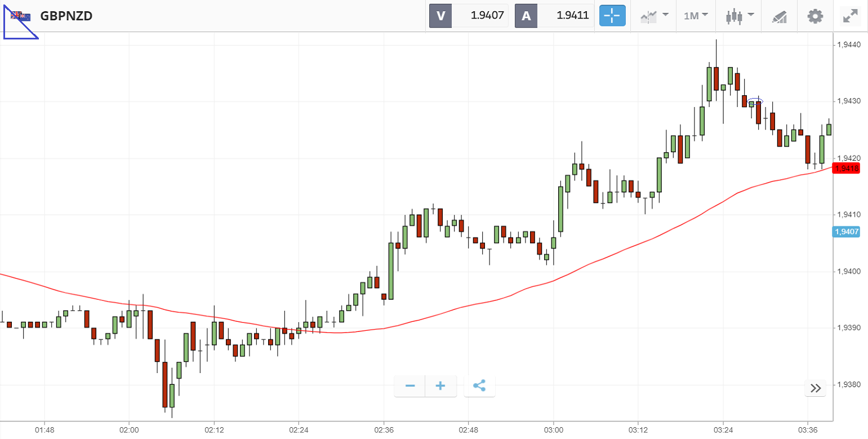Click the A buy price button

click(x=554, y=16)
